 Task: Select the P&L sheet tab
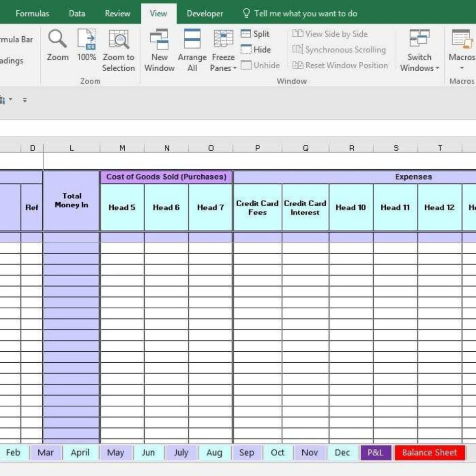(x=375, y=452)
